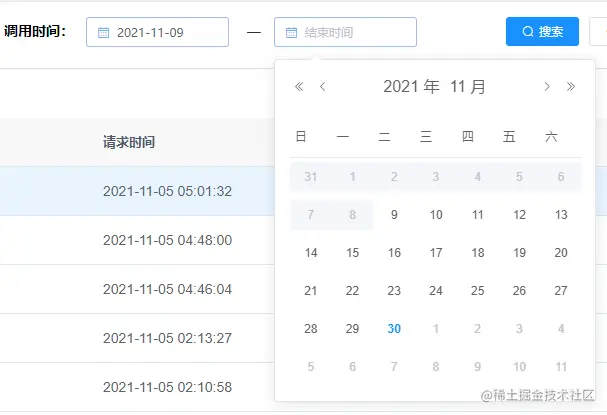Choose date 19 in the calendar
Image resolution: width=607 pixels, height=415 pixels.
pos(519,253)
